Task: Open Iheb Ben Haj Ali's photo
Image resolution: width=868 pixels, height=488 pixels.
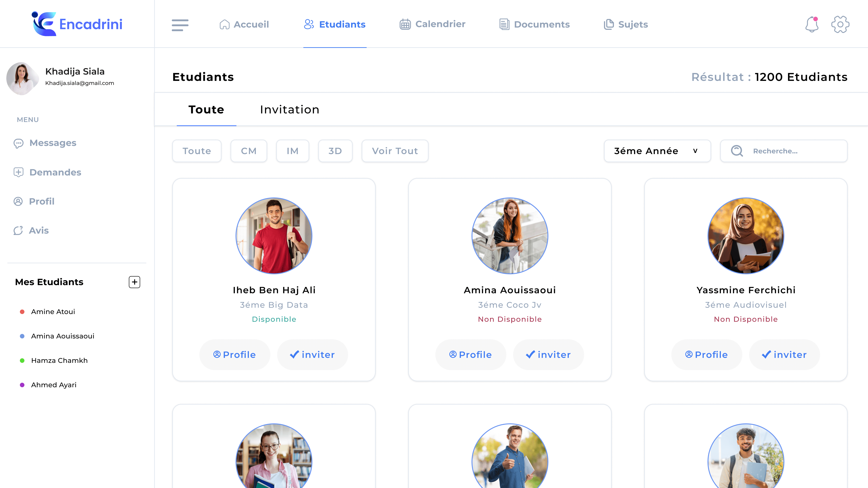Action: coord(274,235)
